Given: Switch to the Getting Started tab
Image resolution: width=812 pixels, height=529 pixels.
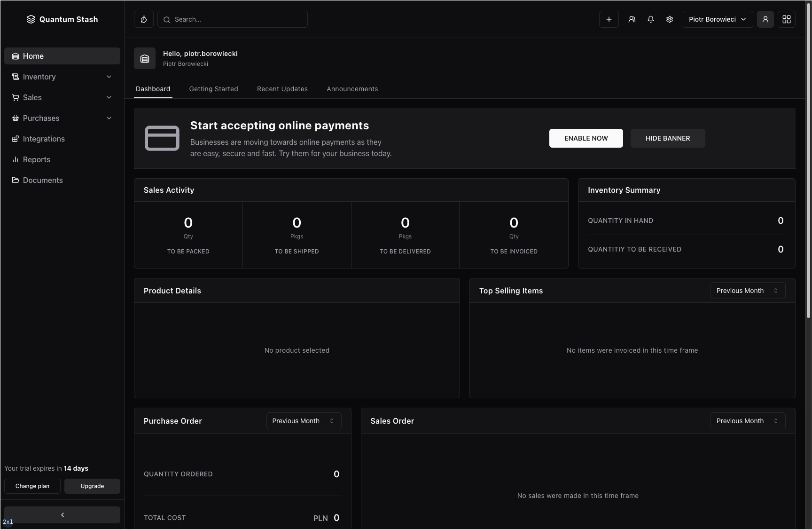Looking at the screenshot, I should (214, 89).
